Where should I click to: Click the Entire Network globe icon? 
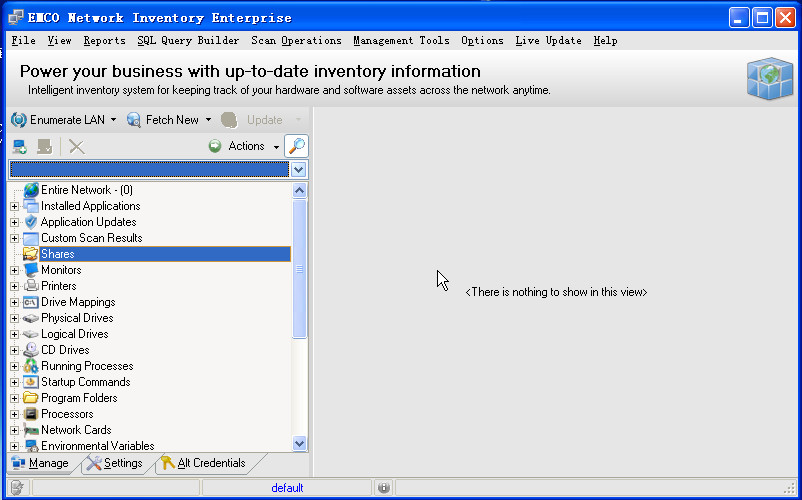tap(31, 190)
